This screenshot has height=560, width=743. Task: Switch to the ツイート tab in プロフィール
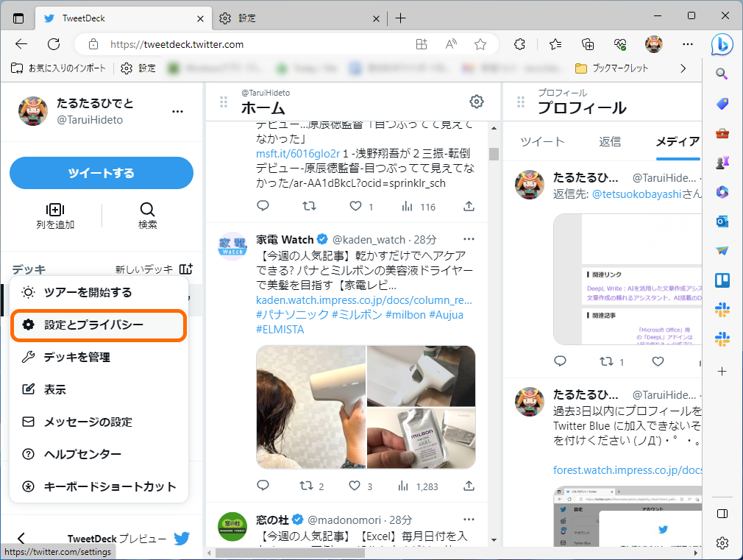click(x=542, y=141)
